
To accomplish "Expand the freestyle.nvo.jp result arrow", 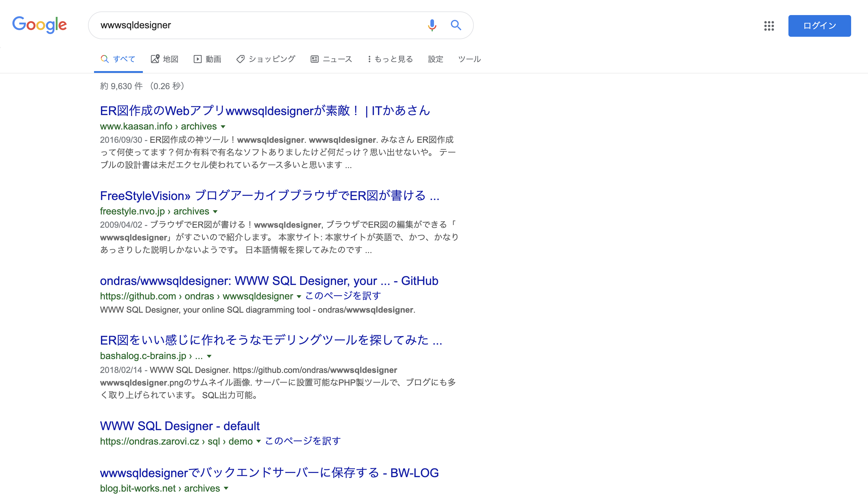I will (x=215, y=211).
